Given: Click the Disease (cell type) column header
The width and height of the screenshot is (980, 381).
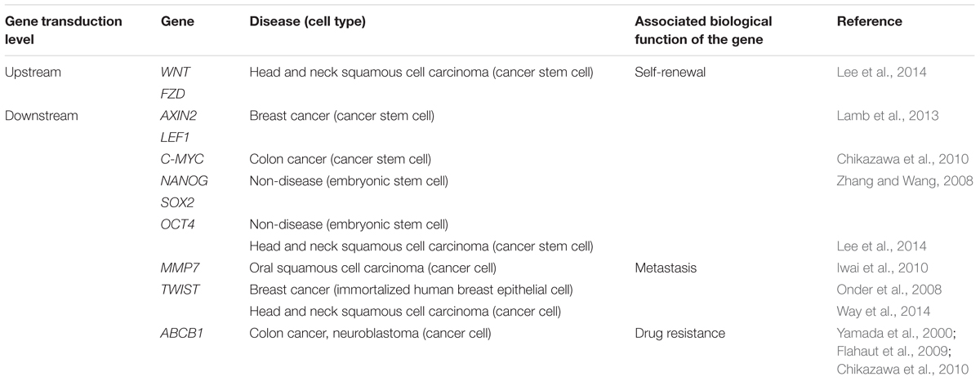Looking at the screenshot, I should 307,22.
